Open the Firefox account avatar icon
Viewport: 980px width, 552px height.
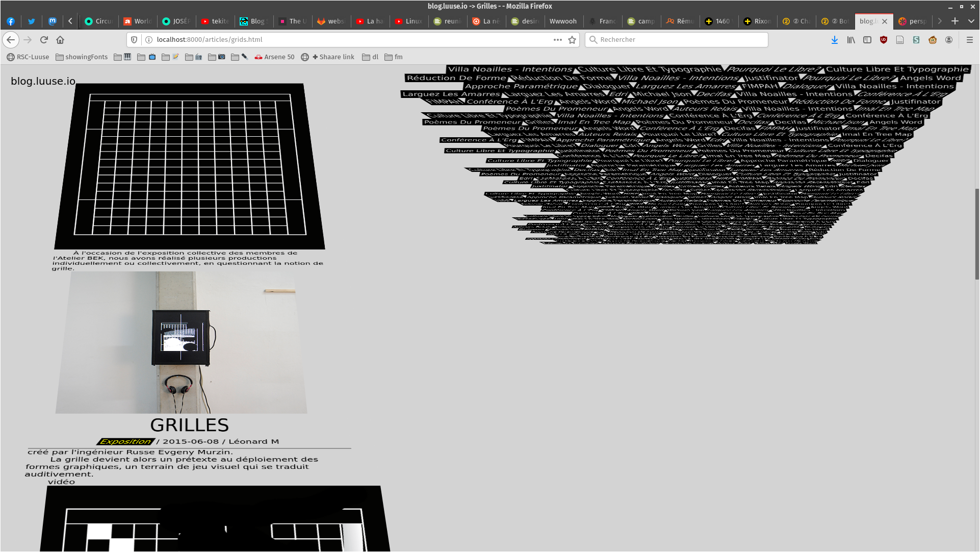[x=949, y=40]
